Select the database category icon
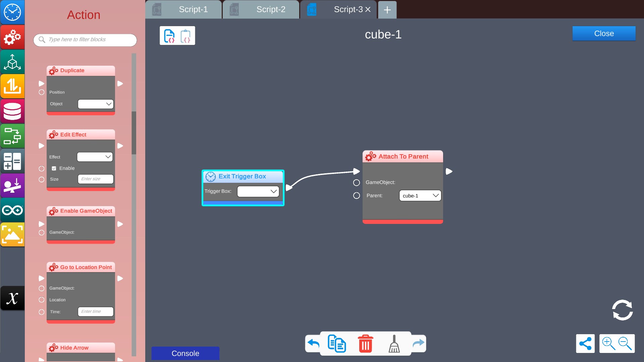644x362 pixels. point(12,111)
